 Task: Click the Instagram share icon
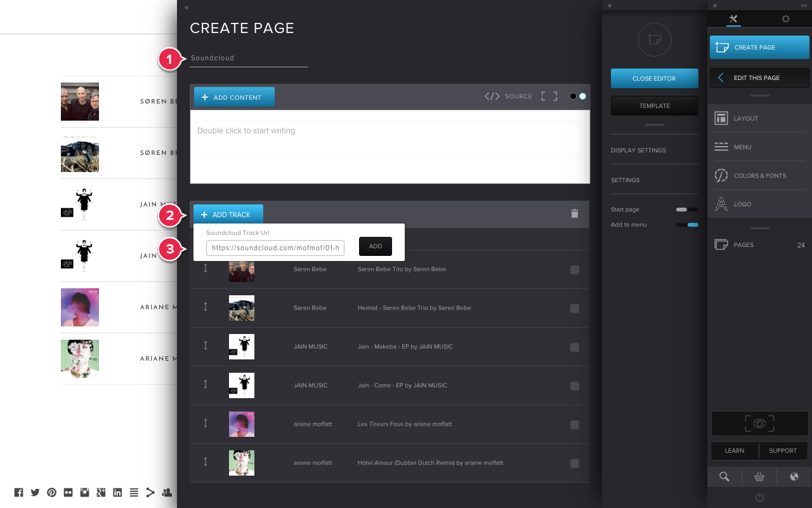click(84, 492)
